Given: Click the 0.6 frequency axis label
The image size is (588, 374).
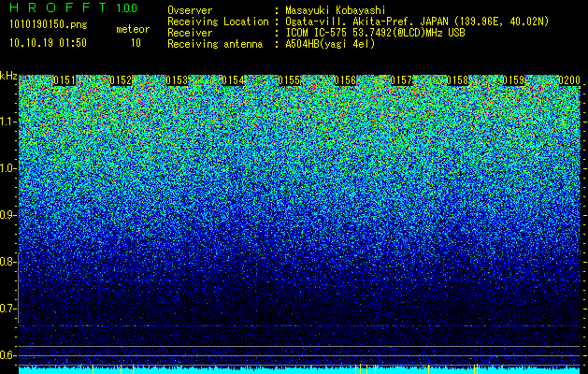Looking at the screenshot, I should point(7,355).
